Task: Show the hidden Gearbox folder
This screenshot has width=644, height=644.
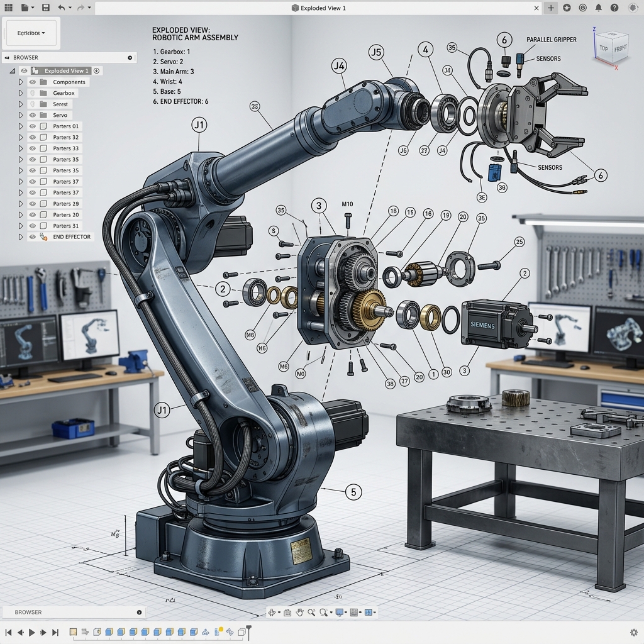Action: [33, 93]
